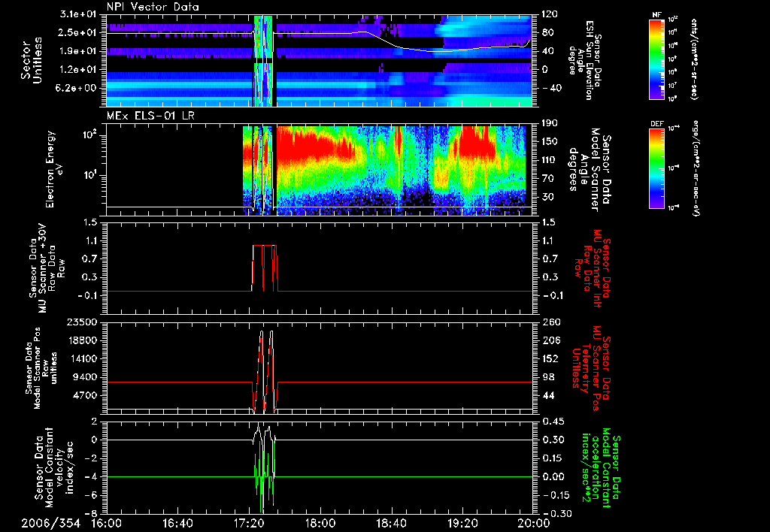This screenshot has width=770, height=532.
Task: Click the NF color scale bar
Action: [x=656, y=59]
